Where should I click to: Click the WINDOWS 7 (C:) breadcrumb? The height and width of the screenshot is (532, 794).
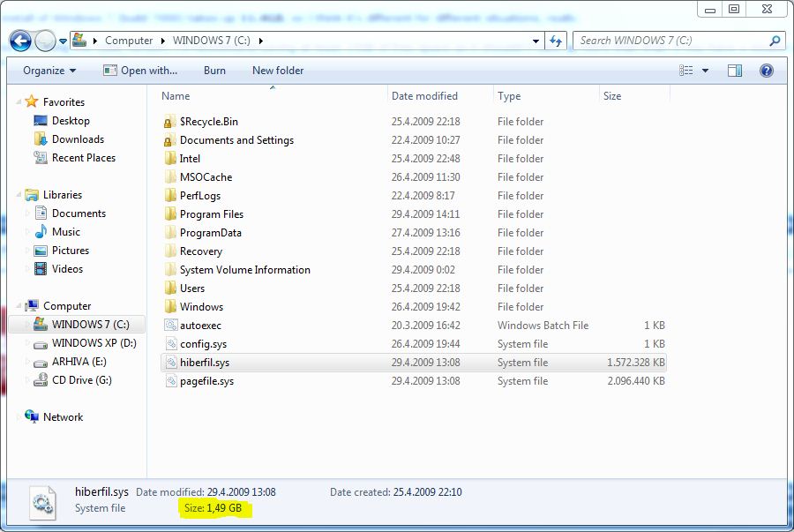(211, 41)
